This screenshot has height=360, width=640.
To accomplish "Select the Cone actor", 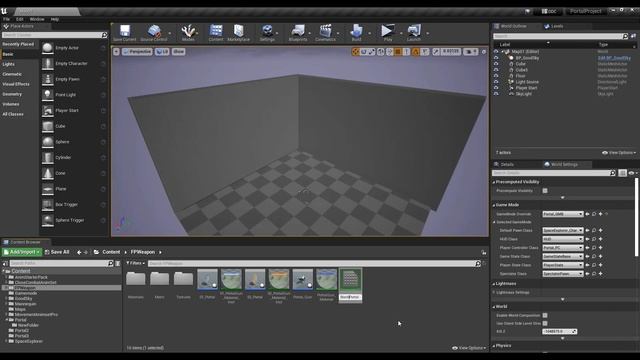I will [x=73, y=173].
